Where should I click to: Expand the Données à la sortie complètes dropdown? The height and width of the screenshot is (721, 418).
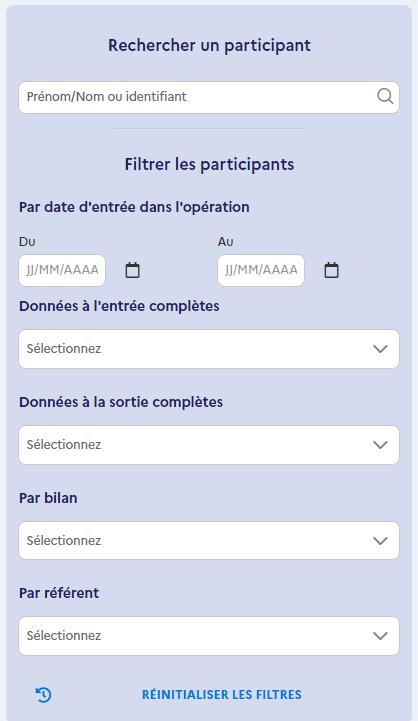click(209, 445)
